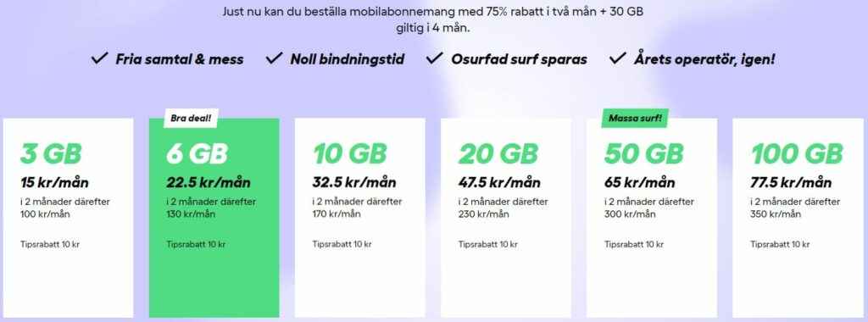The width and height of the screenshot is (868, 322).
Task: Click checkmark icon beside Osurfad surf sparas
Action: (x=435, y=58)
